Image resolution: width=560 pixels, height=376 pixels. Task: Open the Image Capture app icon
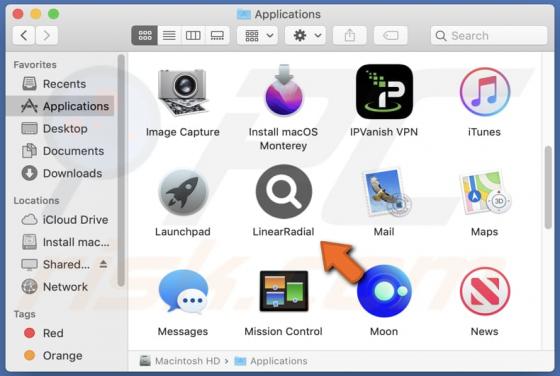click(182, 92)
